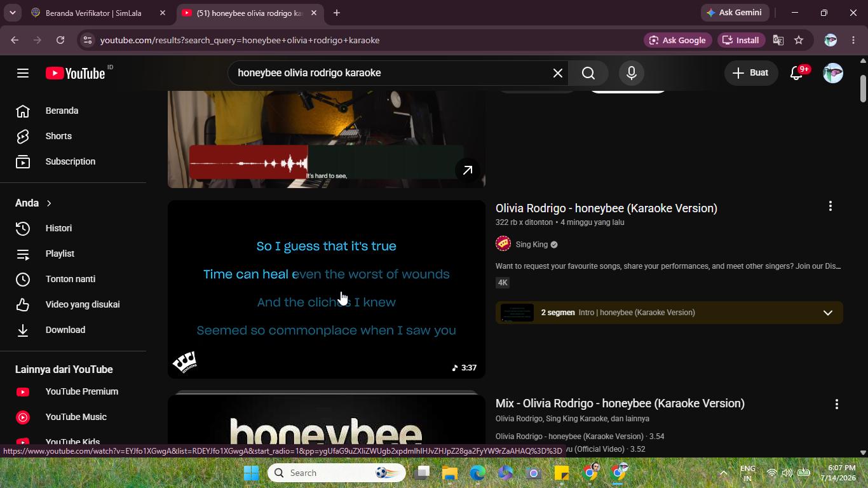The image size is (868, 488).
Task: Play the Sing King honeybee karaoke thumbnail
Action: point(327,290)
